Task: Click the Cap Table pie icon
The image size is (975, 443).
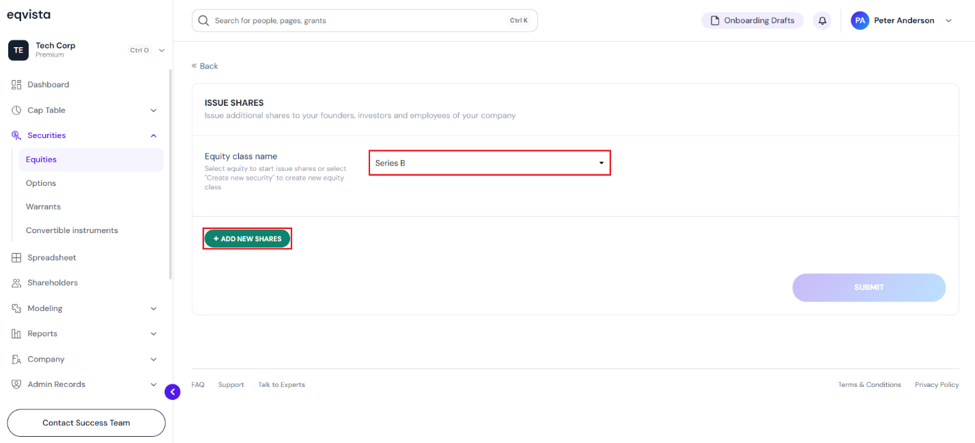Action: (17, 110)
